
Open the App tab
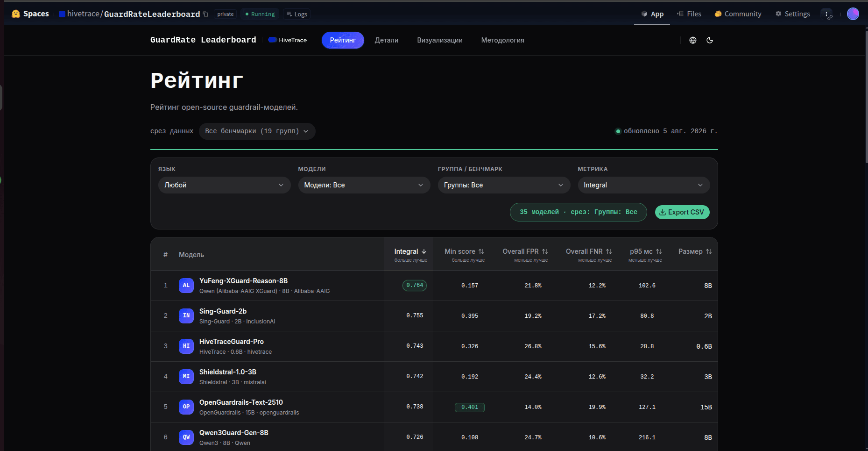[x=652, y=14]
